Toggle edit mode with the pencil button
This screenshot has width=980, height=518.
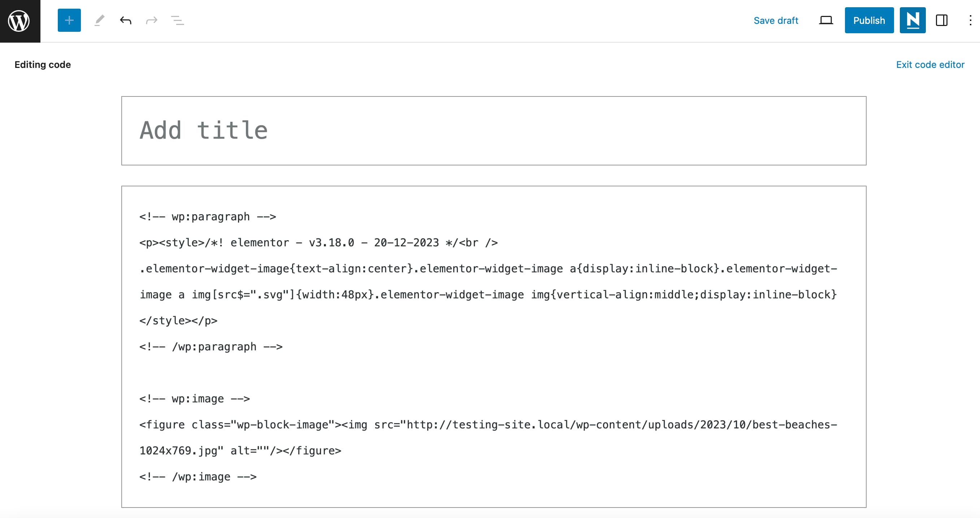[x=99, y=20]
